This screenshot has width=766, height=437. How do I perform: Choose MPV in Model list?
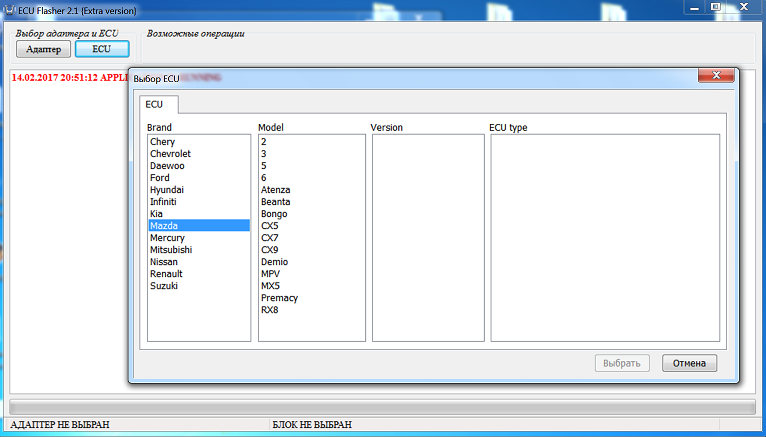tap(312, 274)
